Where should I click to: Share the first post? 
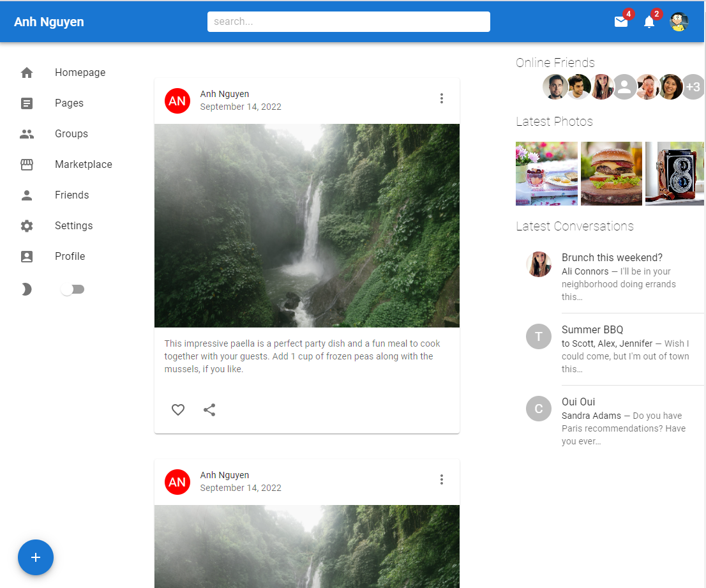209,410
